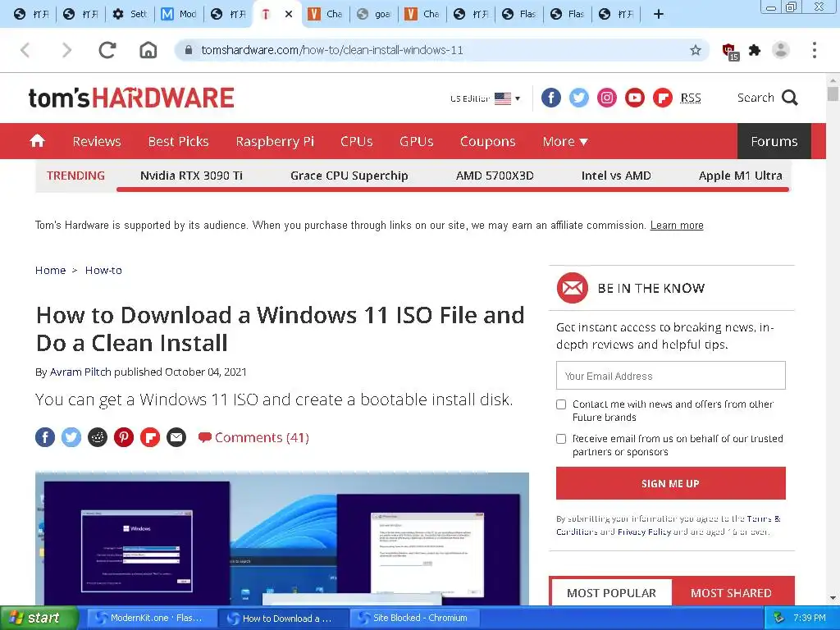Share article on Pinterest
The height and width of the screenshot is (630, 840).
(124, 438)
